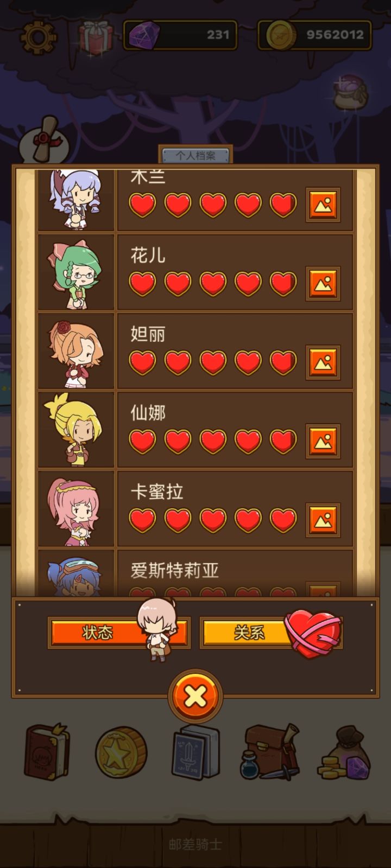The width and height of the screenshot is (391, 868).
Task: Open 卡蜜拉's picture gallery icon
Action: 323,520
